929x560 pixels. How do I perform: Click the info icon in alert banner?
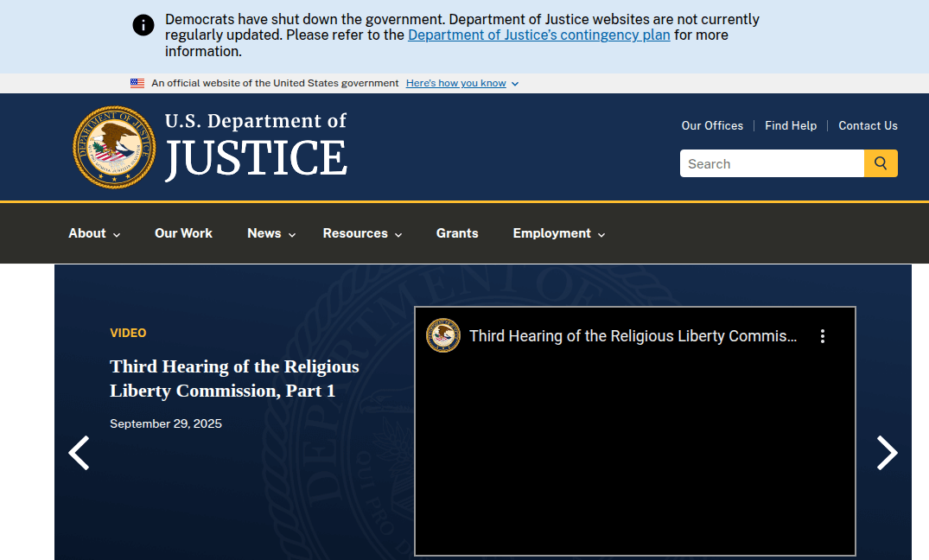point(143,25)
